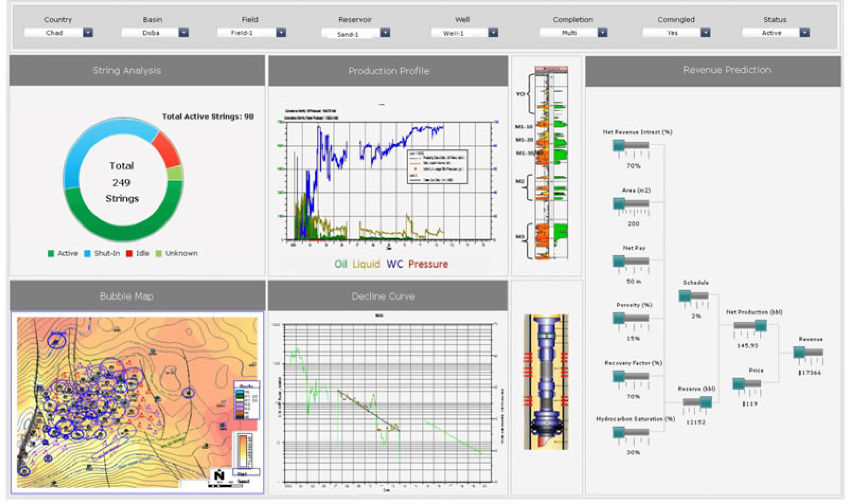Open the well log track image

point(551,163)
